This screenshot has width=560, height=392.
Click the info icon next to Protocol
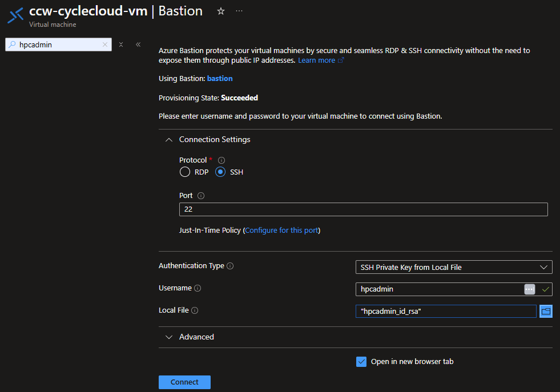(221, 160)
